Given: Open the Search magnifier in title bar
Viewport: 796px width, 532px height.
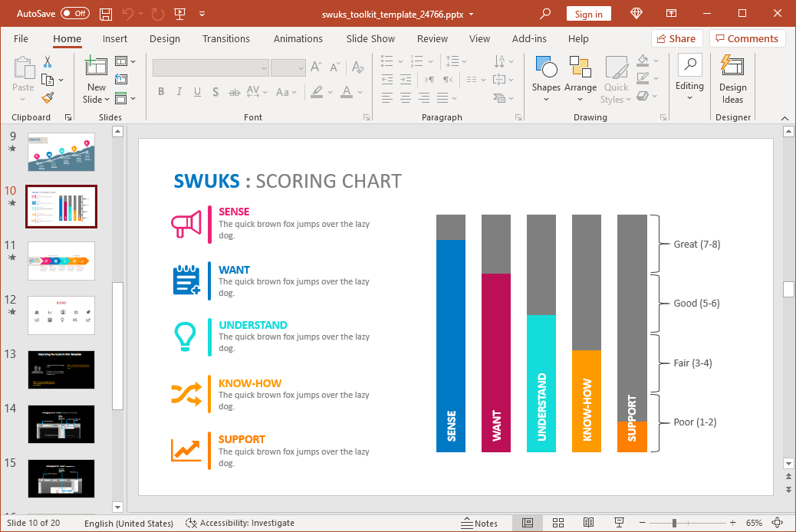Looking at the screenshot, I should click(545, 14).
